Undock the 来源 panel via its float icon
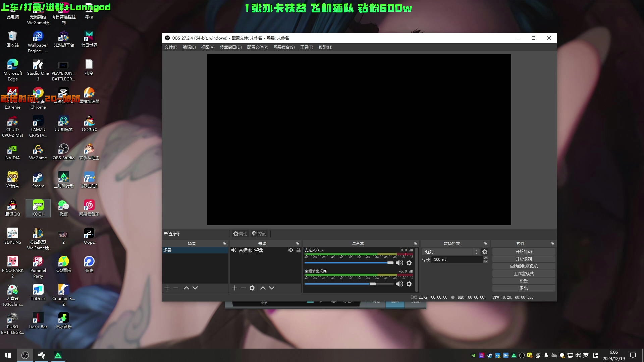 [298, 243]
